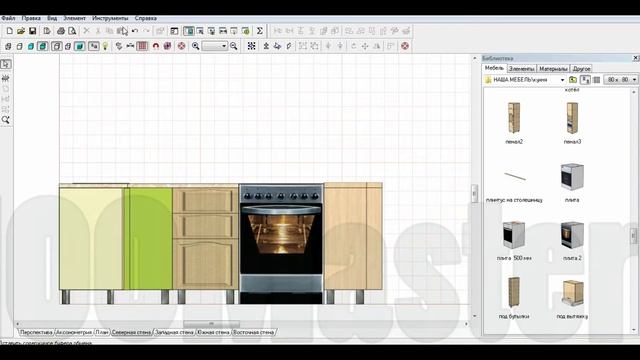Image resolution: width=640 pixels, height=360 pixels.
Task: Click the canvas horizontal scrollbar thumb
Action: pos(211,324)
